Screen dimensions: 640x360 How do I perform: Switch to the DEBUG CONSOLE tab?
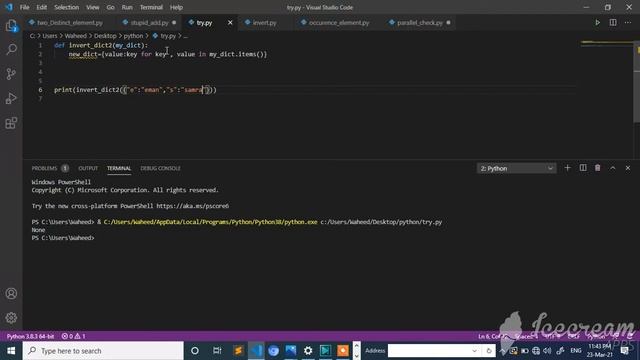pyautogui.click(x=160, y=168)
